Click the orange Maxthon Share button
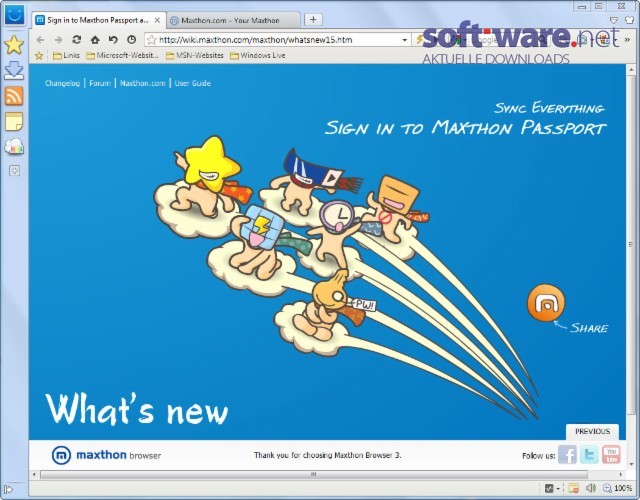640x500 pixels. (x=546, y=303)
